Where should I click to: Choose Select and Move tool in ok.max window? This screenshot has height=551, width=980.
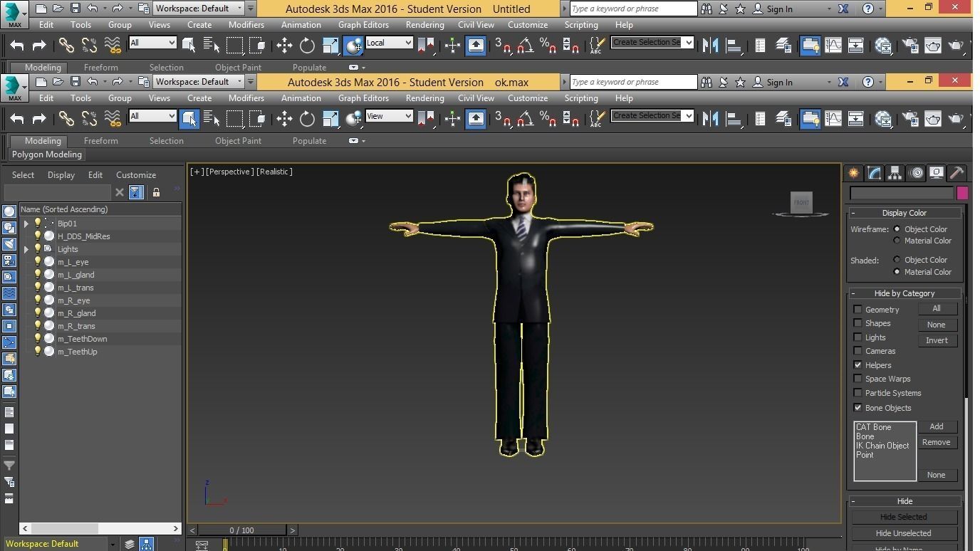pos(284,119)
